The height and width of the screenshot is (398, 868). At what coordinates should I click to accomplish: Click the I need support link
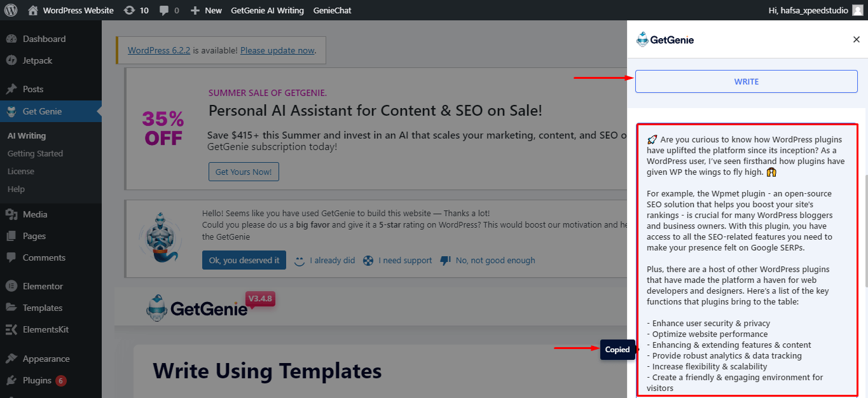coord(405,261)
